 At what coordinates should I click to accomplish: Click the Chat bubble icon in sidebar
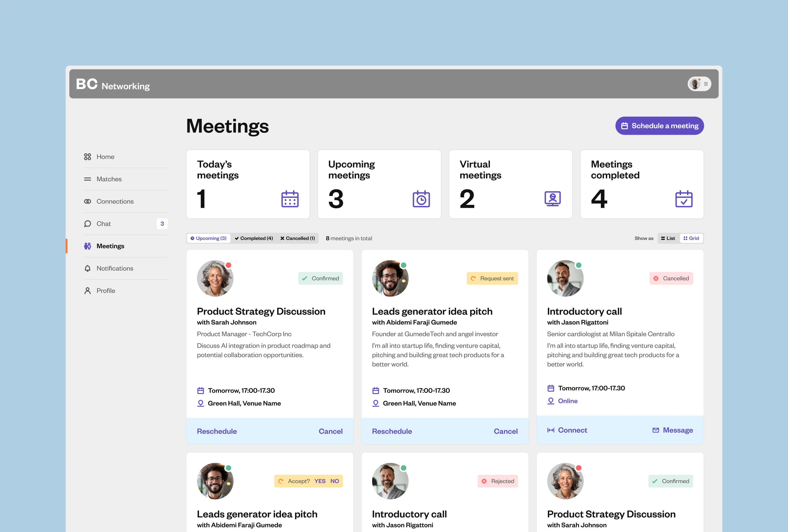click(88, 224)
